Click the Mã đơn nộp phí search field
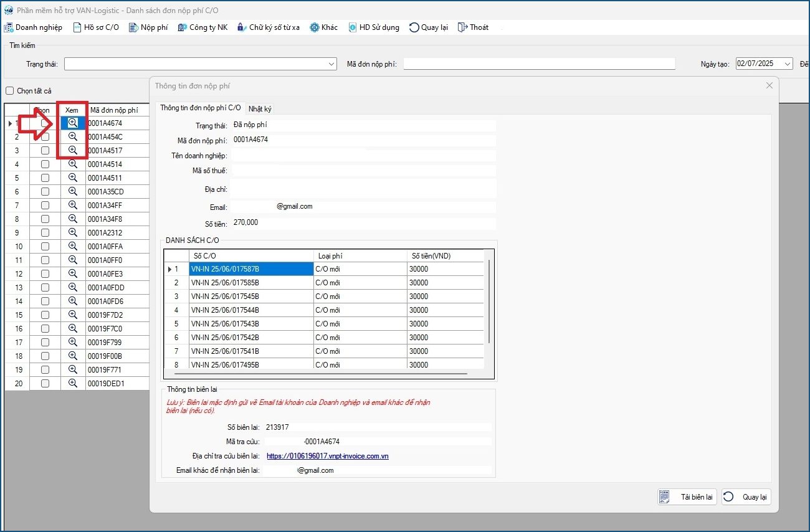The height and width of the screenshot is (532, 810). pyautogui.click(x=540, y=64)
